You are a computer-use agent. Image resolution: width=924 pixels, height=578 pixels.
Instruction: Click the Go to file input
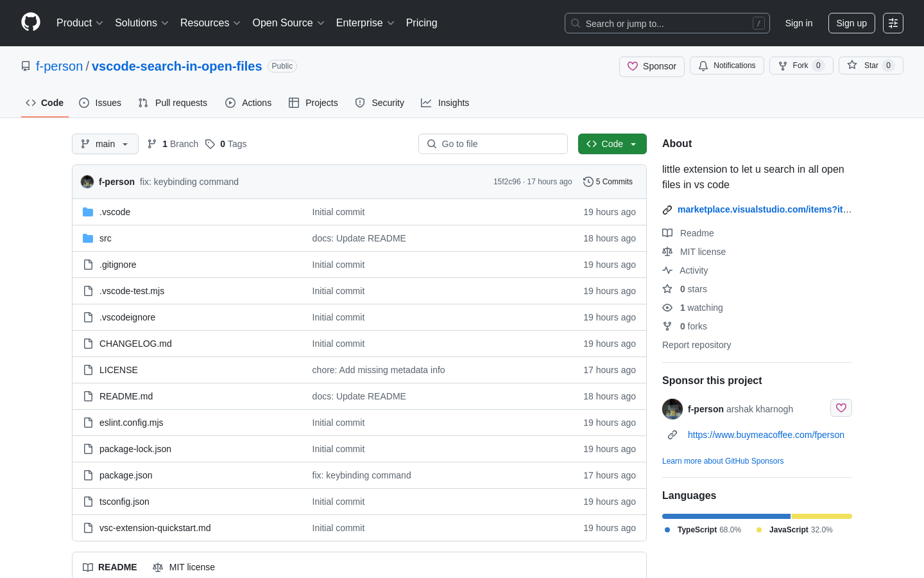click(x=493, y=144)
